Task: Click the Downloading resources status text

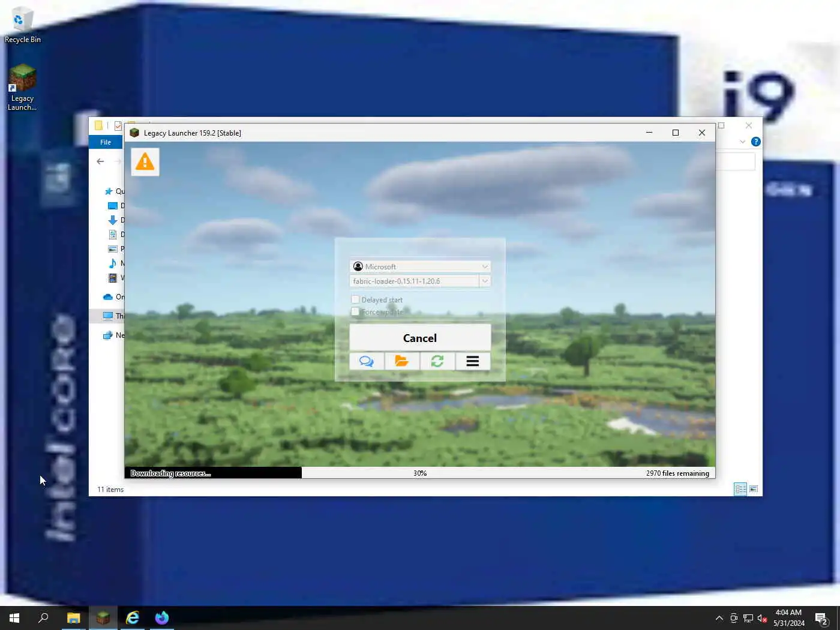Action: point(170,473)
